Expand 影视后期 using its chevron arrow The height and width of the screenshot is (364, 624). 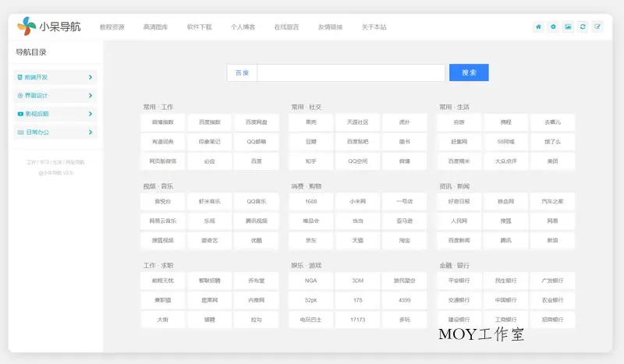coord(90,114)
